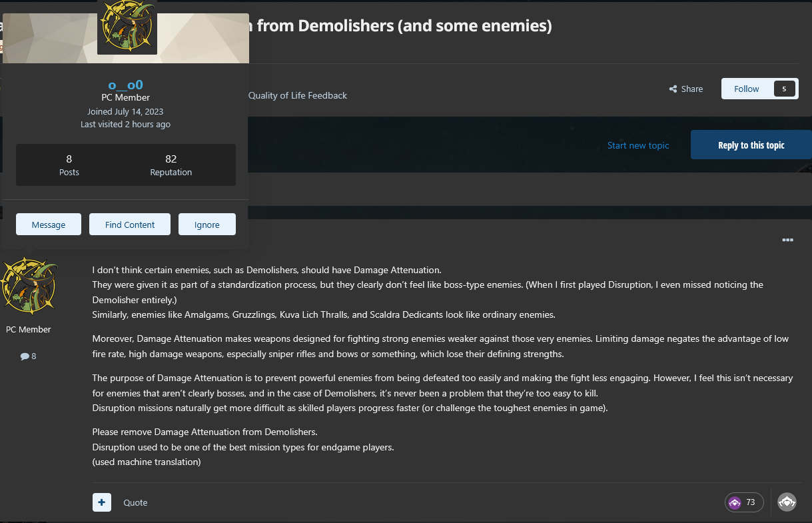Click the follower count badge 5
Screen dimensions: 812x523
[x=785, y=89]
